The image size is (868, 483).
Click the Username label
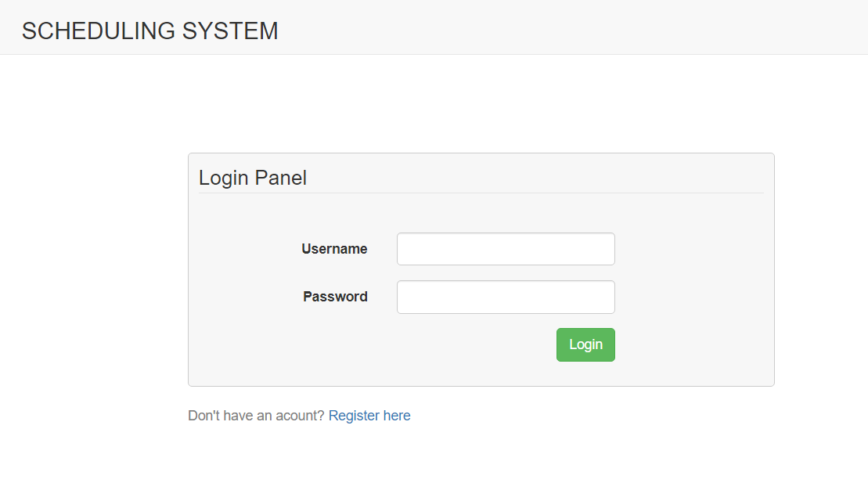pyautogui.click(x=334, y=248)
